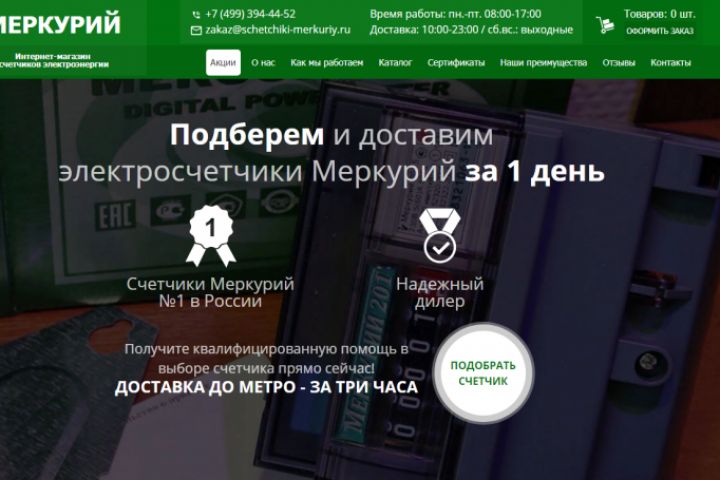The image size is (720, 480).
Task: Click the Счетчики Меркурий №1 в России text
Action: (210, 292)
